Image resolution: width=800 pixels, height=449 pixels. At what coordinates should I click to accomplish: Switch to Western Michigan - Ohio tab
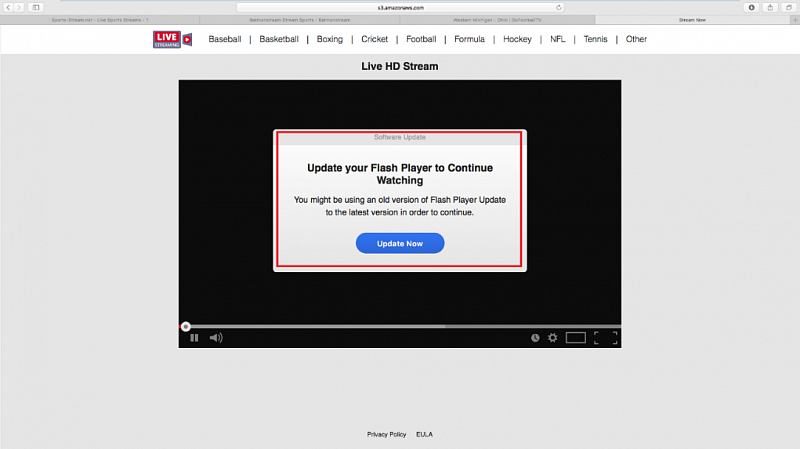click(x=497, y=20)
